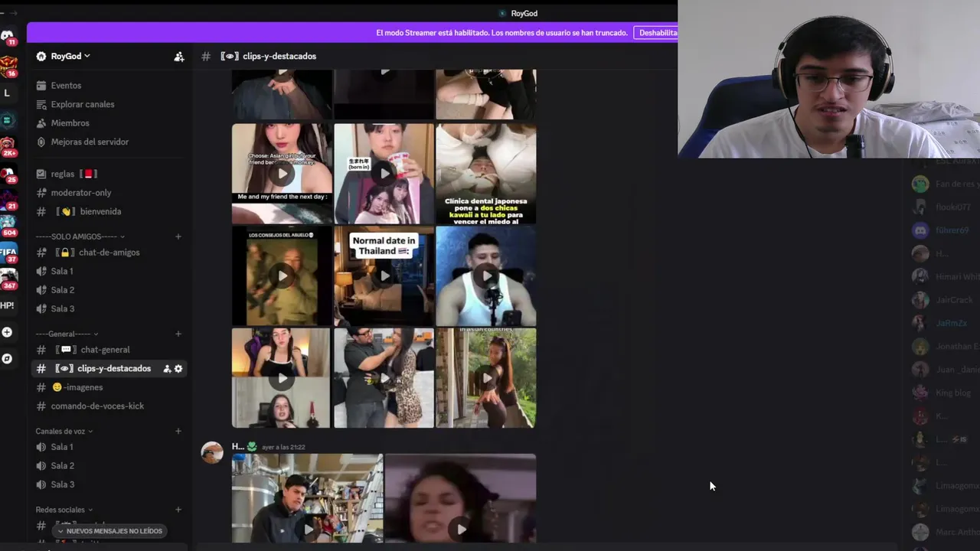The height and width of the screenshot is (551, 980).
Task: Click message timestamp ayer a las 21:22
Action: pyautogui.click(x=283, y=447)
